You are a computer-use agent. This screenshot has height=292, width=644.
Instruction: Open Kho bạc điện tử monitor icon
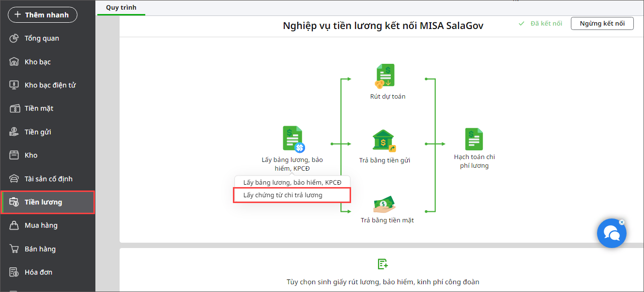click(15, 85)
